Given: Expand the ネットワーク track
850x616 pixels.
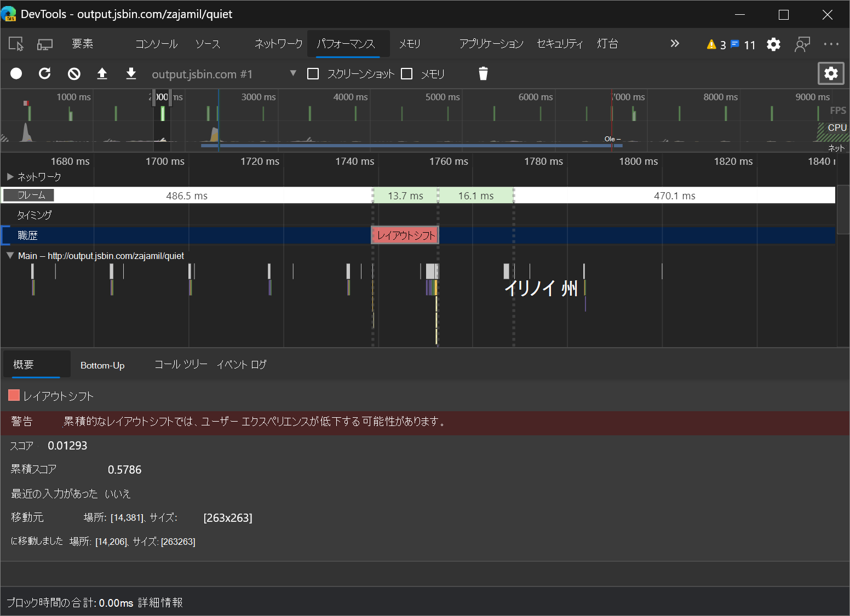Looking at the screenshot, I should click(x=10, y=177).
